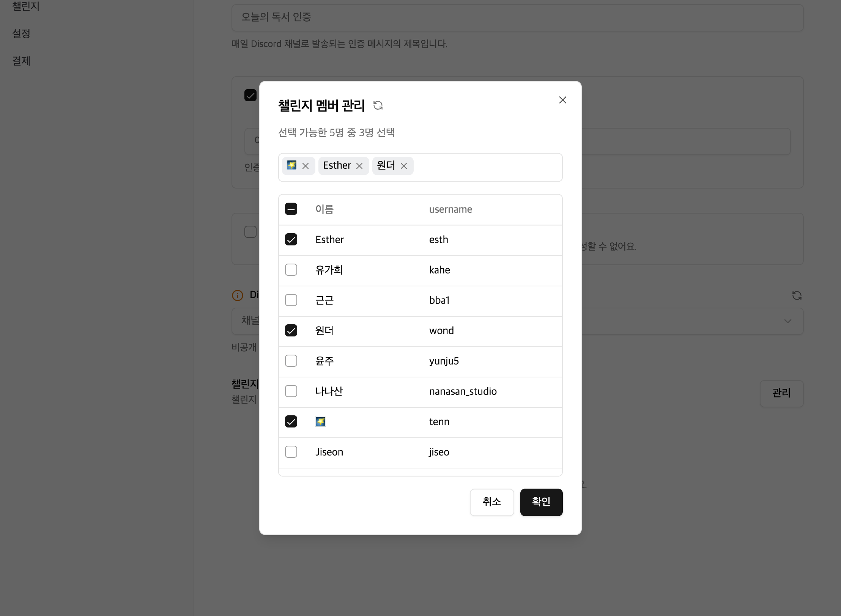Viewport: 841px width, 616px height.
Task: Close the 챌린지 멤버 관리 dialog
Action: coord(562,100)
